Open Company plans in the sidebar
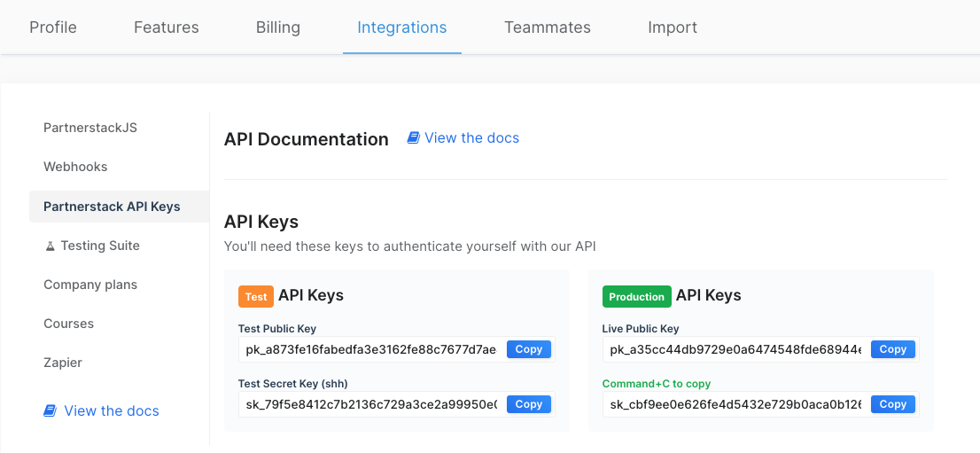Image resolution: width=980 pixels, height=453 pixels. pos(90,285)
